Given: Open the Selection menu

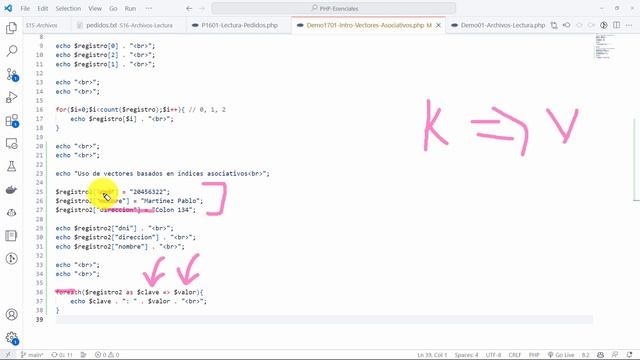Looking at the screenshot, I should tap(68, 8).
